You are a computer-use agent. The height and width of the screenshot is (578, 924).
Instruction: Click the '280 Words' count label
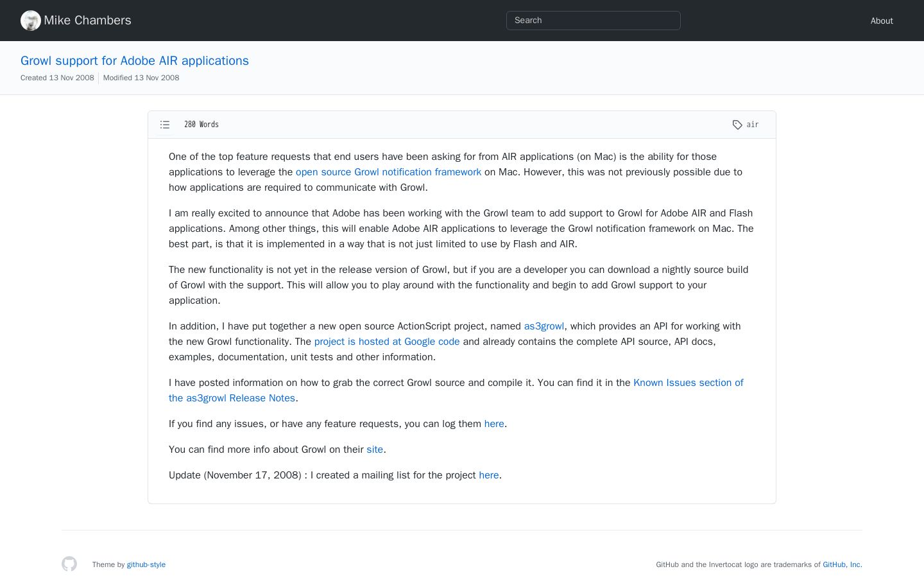(201, 125)
